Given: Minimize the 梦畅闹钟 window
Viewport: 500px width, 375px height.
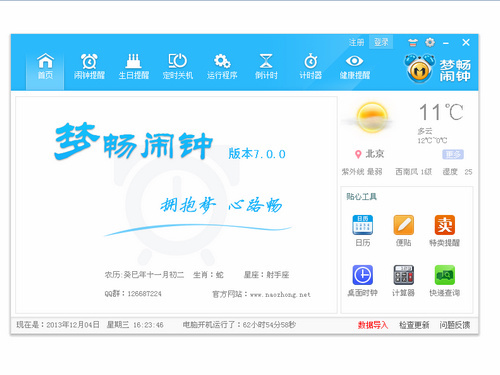Looking at the screenshot, I should click(x=446, y=43).
